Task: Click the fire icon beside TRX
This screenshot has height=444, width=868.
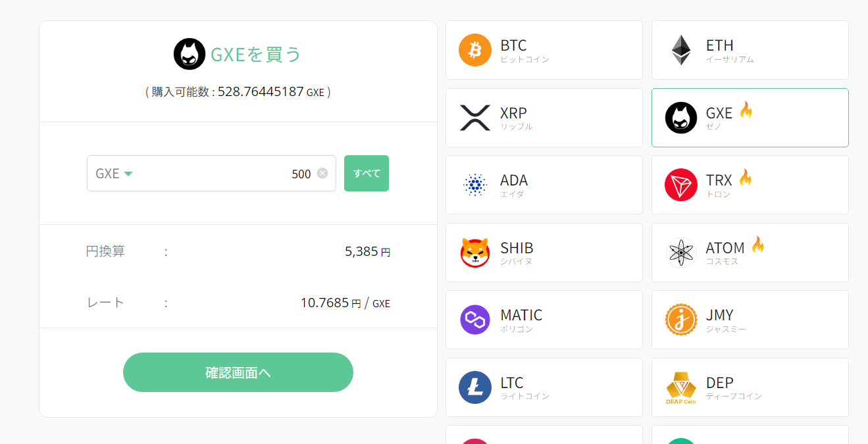Action: (x=745, y=178)
